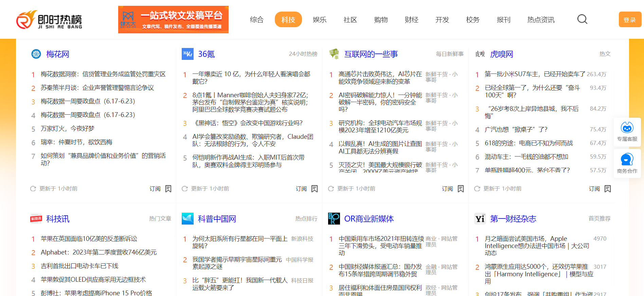Open 广汽也想"掀桌子"了 article
This screenshot has height=296, width=644.
pos(516,130)
